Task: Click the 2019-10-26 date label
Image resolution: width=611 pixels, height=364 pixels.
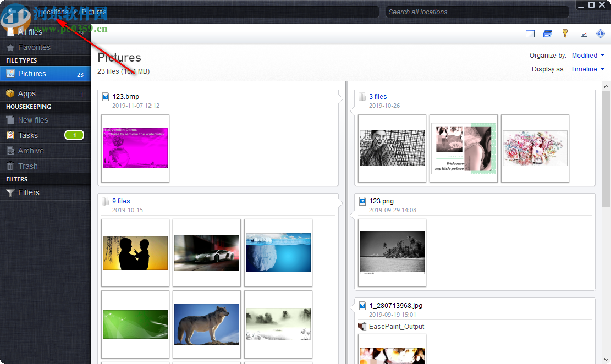Action: (384, 106)
